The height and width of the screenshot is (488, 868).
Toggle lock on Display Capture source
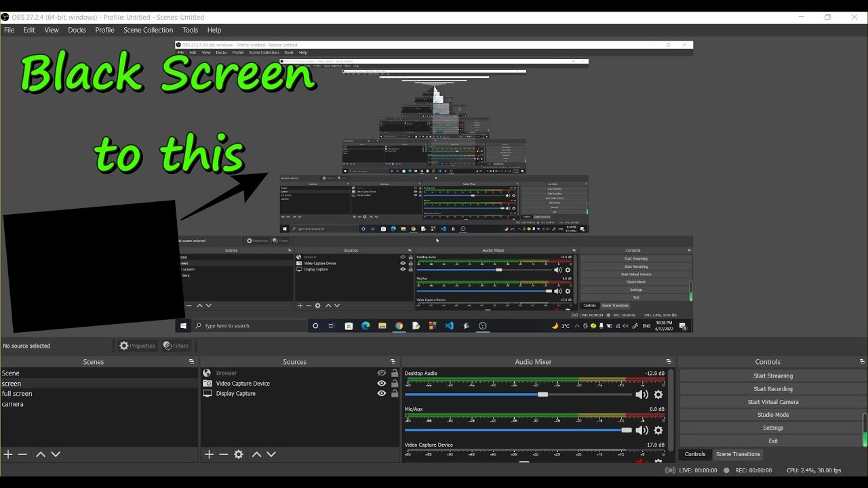(395, 394)
